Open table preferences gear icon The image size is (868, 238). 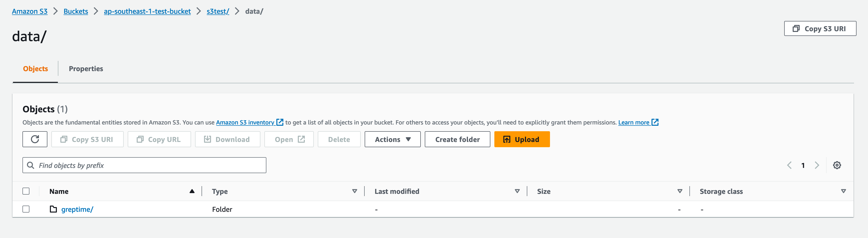pyautogui.click(x=837, y=165)
